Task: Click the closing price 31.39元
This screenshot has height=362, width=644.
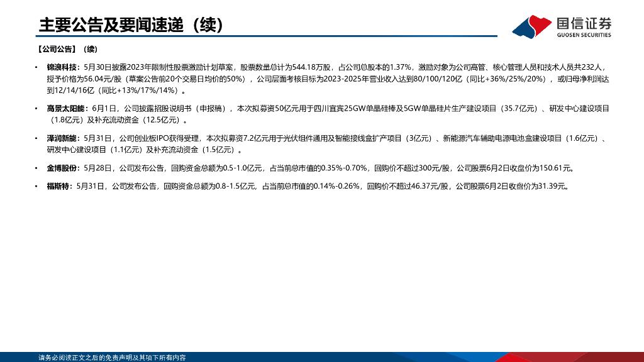Action: tap(552, 186)
